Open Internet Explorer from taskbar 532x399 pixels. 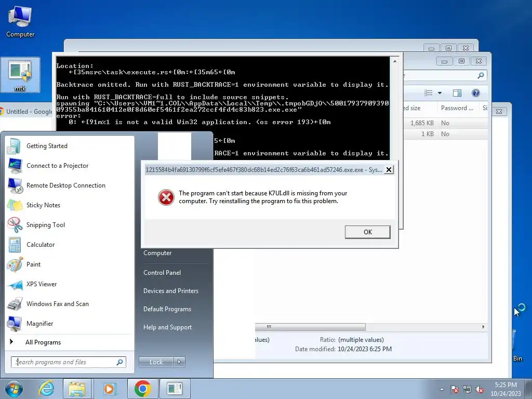tap(46, 389)
